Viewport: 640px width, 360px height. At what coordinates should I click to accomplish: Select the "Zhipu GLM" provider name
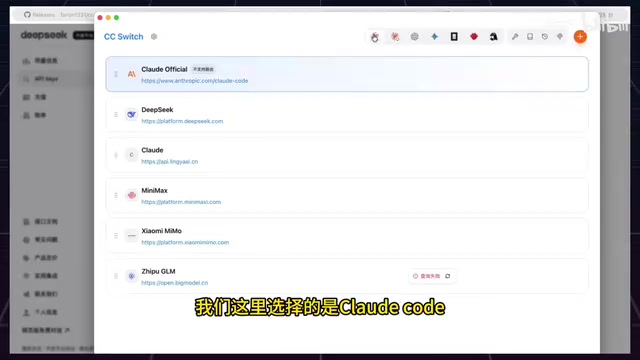158,271
